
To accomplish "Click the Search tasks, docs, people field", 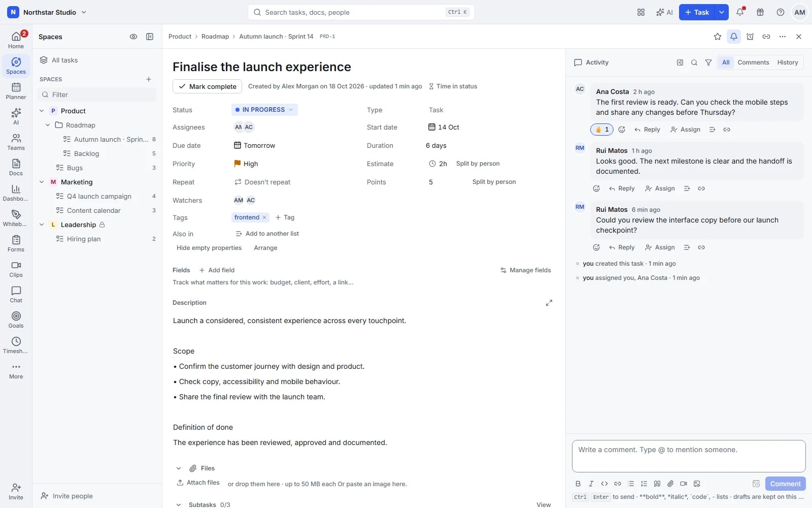I will (361, 12).
